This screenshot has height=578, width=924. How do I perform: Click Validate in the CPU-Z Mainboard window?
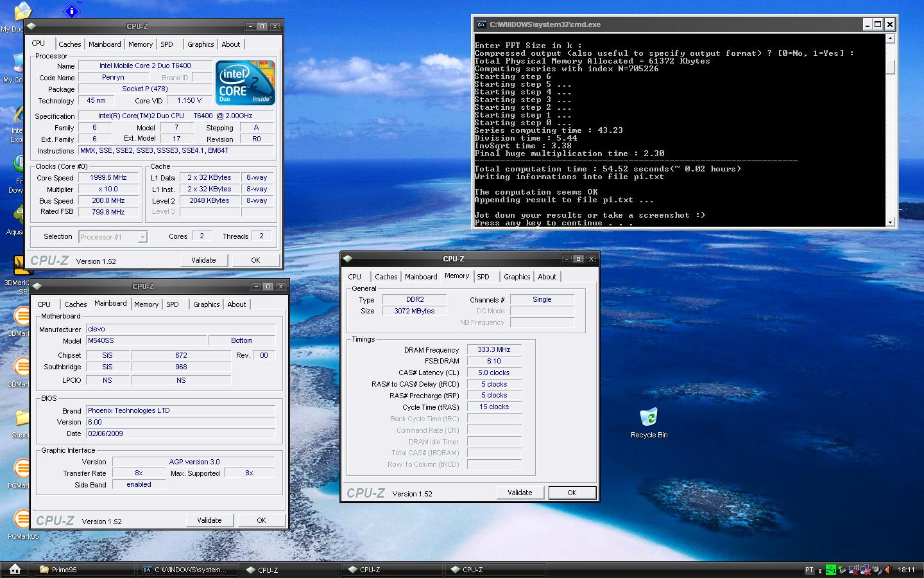[x=209, y=520]
